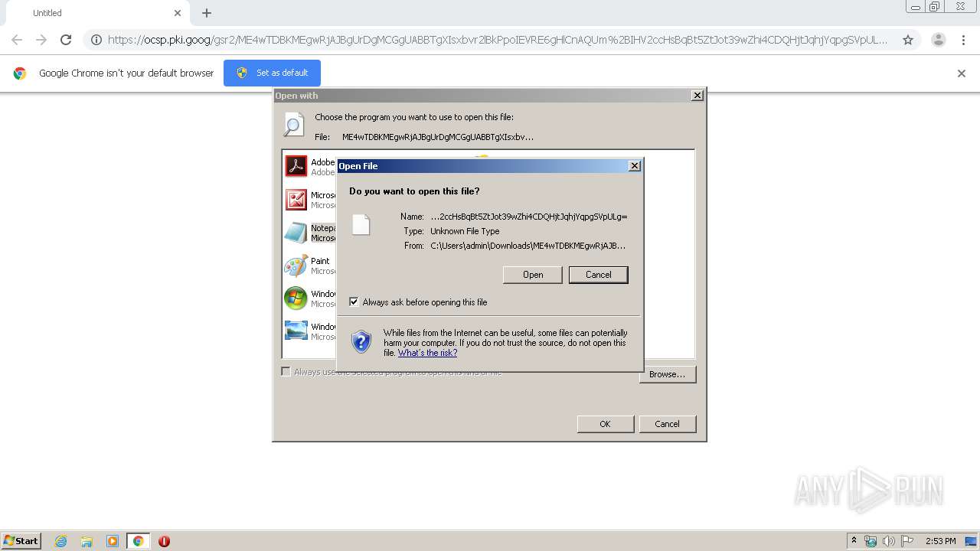Check Always use the selected program checkbox

[x=286, y=372]
